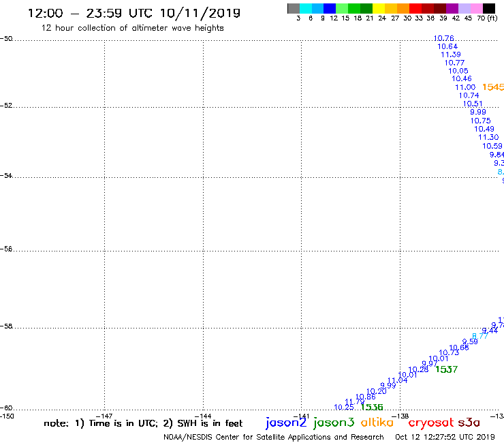Select the 'jason3' satellite legend label
The height and width of the screenshot is (443, 504).
334,423
